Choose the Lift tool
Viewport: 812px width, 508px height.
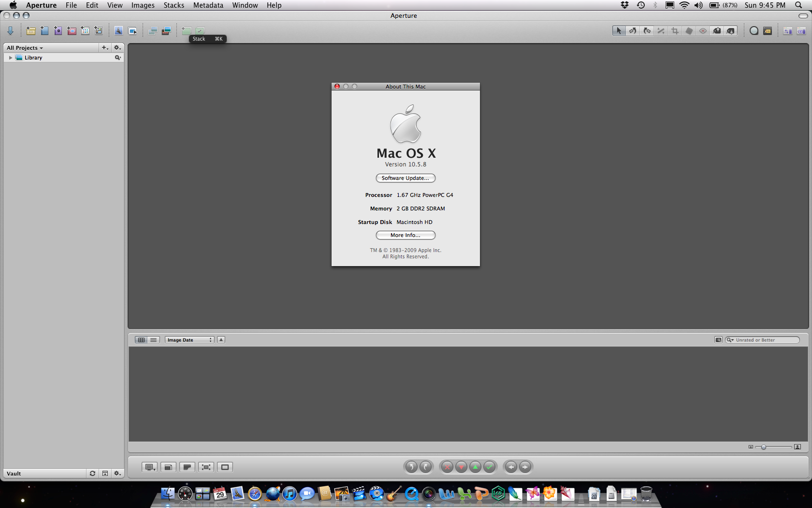717,31
